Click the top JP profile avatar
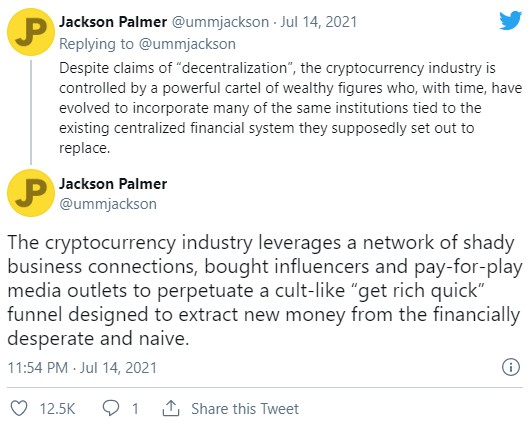529x424 pixels. tap(31, 32)
